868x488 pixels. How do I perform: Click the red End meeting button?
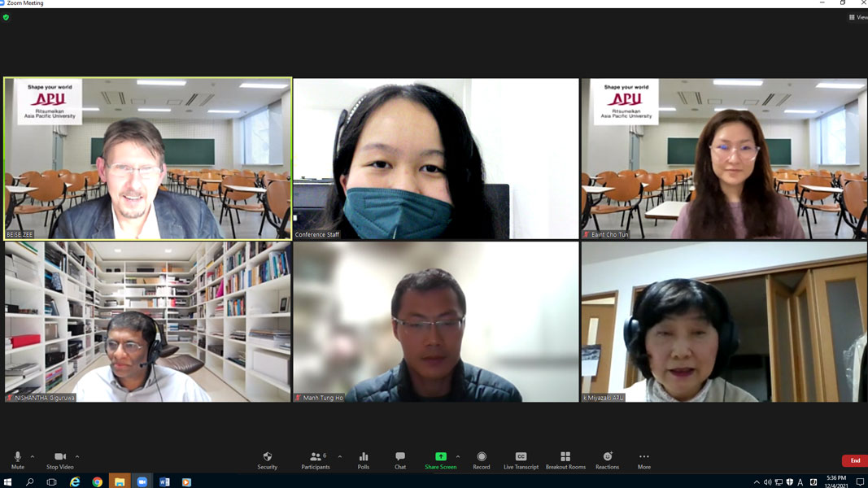[x=854, y=460]
